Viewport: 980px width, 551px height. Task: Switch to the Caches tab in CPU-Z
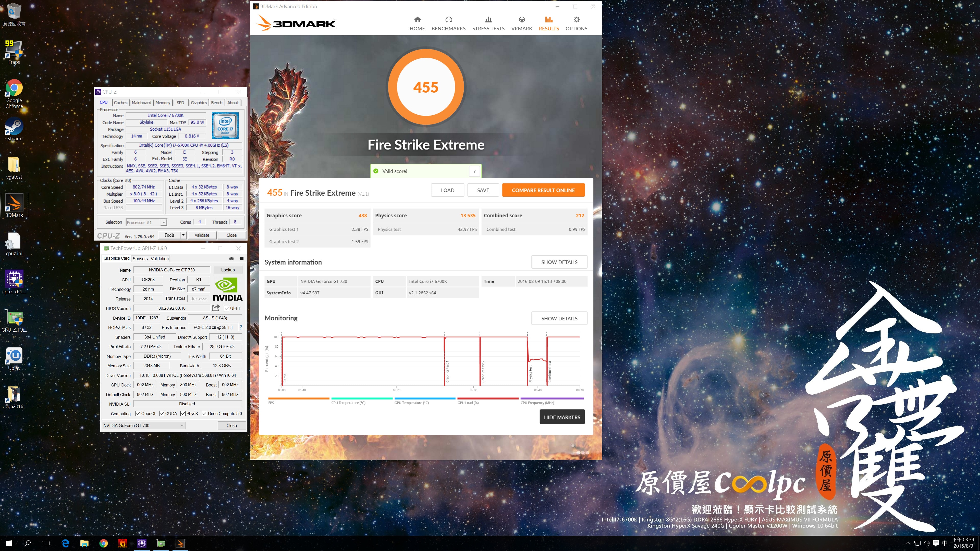point(120,103)
